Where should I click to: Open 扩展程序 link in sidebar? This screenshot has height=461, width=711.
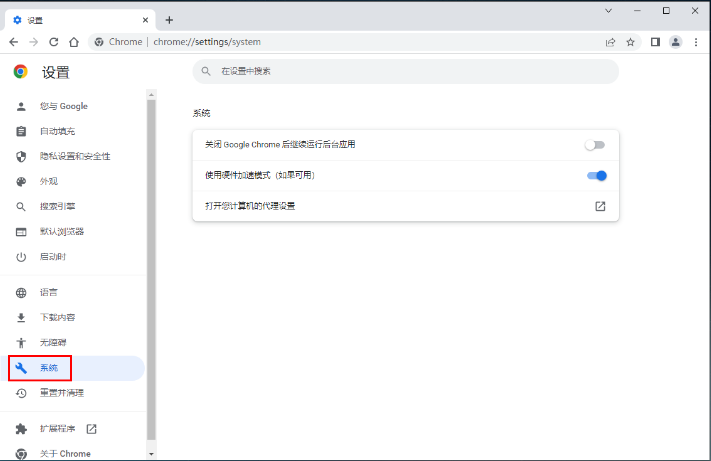point(73,429)
